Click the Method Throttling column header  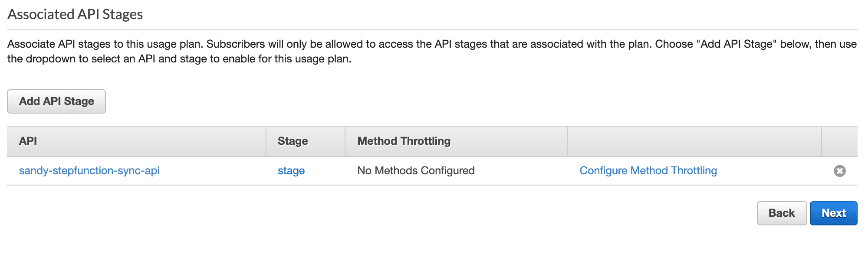(x=404, y=141)
